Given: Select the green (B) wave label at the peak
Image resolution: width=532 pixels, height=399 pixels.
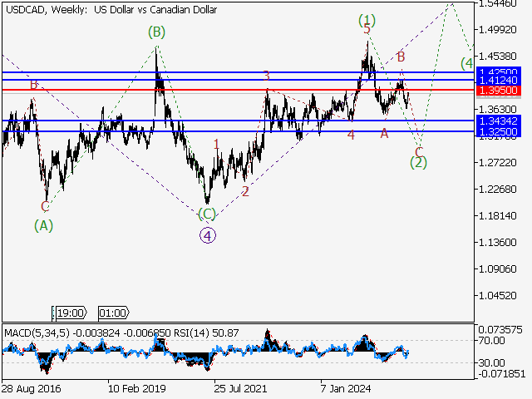Looking at the screenshot, I should pos(156,32).
